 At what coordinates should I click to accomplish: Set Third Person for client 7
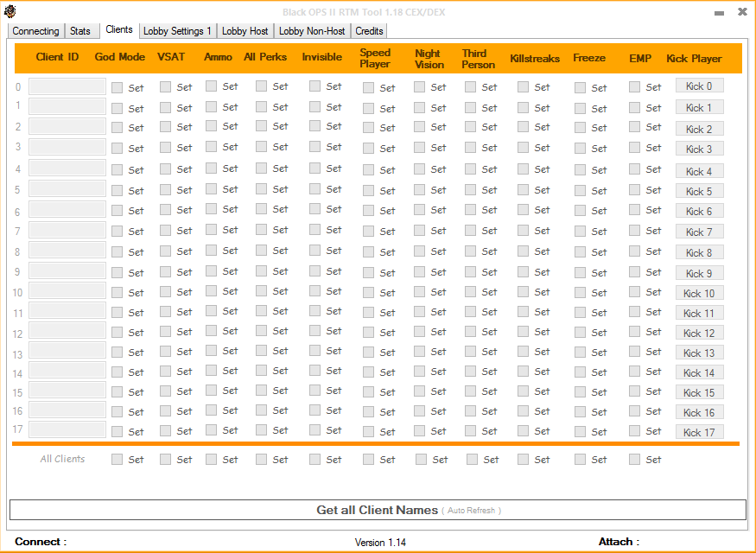(x=471, y=231)
